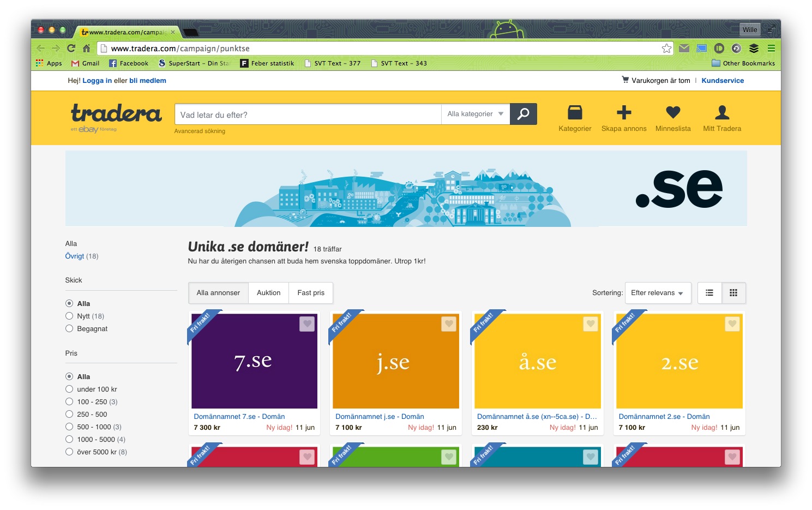Select Skick Alla radio button
The image size is (812, 510).
[69, 303]
